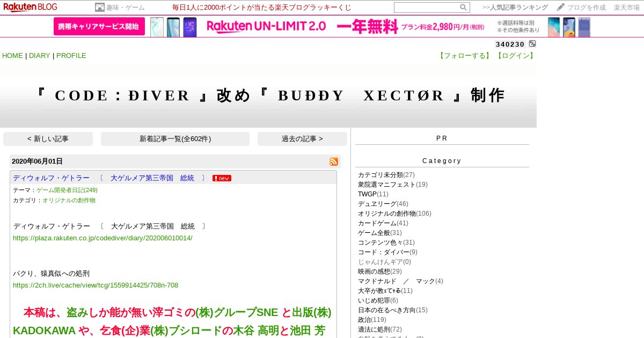Screen dimensions: 644x338
Task: Click 新着記事一覧(全602件) button
Action: pos(175,139)
